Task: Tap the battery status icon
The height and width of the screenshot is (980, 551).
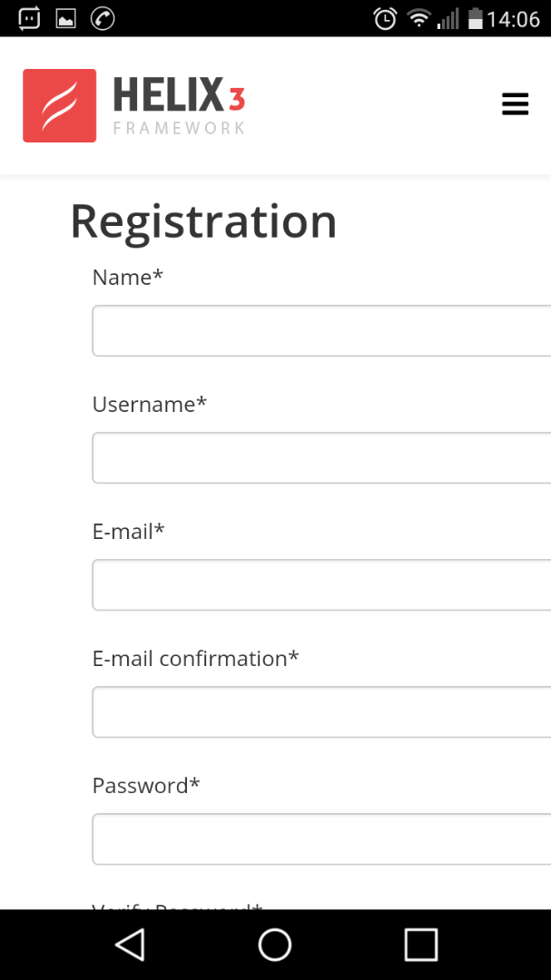Action: [x=475, y=18]
